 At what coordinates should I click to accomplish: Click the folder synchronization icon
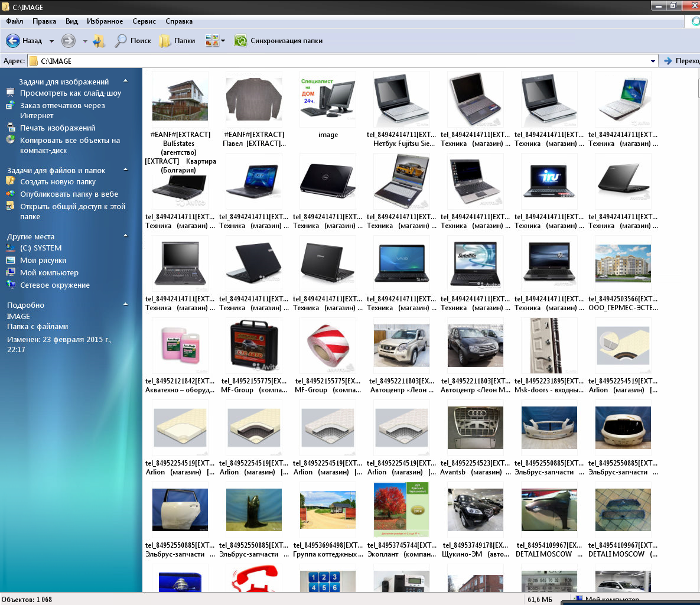click(240, 41)
